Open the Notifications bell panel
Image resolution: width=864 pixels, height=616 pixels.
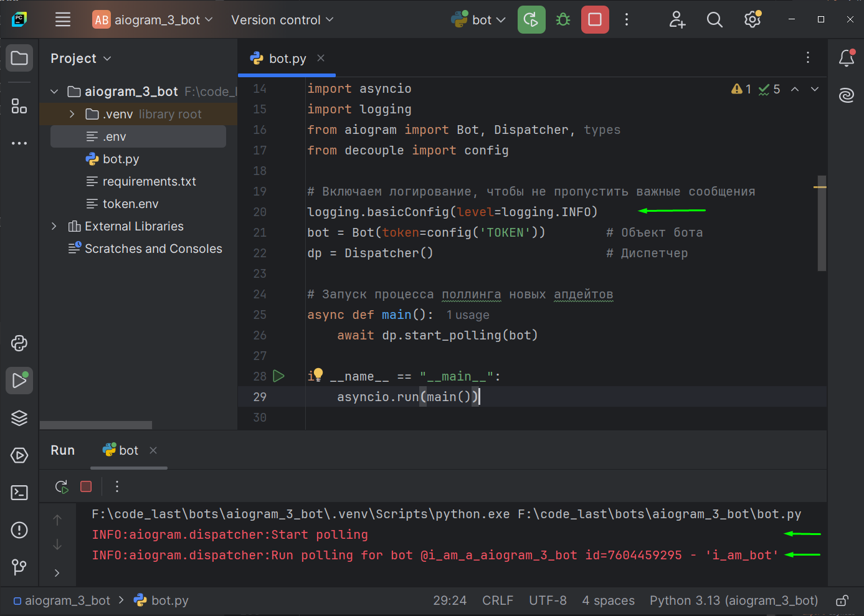(846, 59)
